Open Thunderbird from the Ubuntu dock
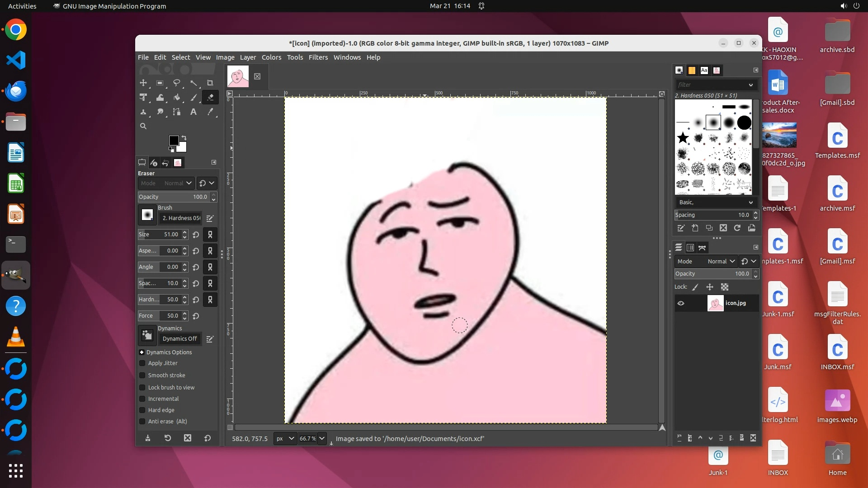The width and height of the screenshot is (868, 488). tap(16, 91)
